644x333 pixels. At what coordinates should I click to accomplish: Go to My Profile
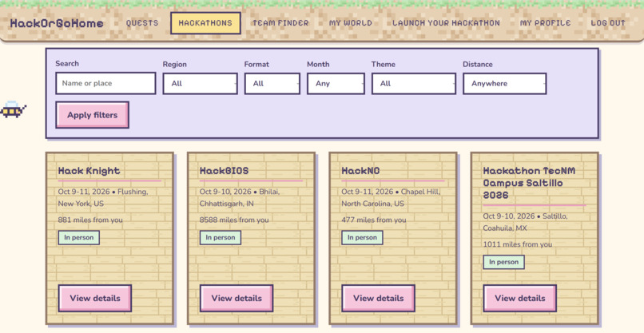pos(546,23)
